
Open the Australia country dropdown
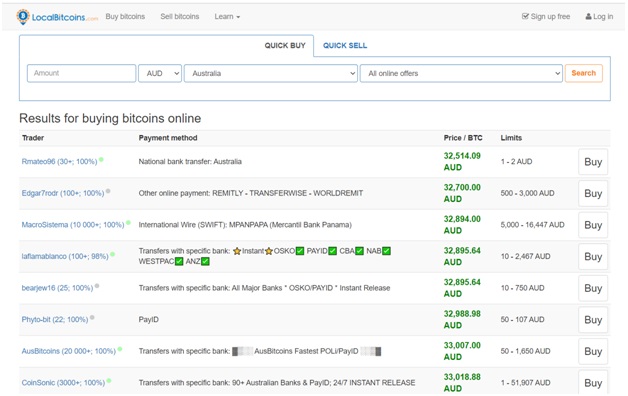(x=271, y=73)
